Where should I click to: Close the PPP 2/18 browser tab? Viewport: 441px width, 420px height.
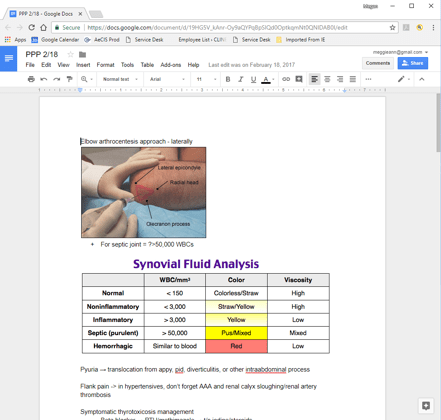pos(80,14)
